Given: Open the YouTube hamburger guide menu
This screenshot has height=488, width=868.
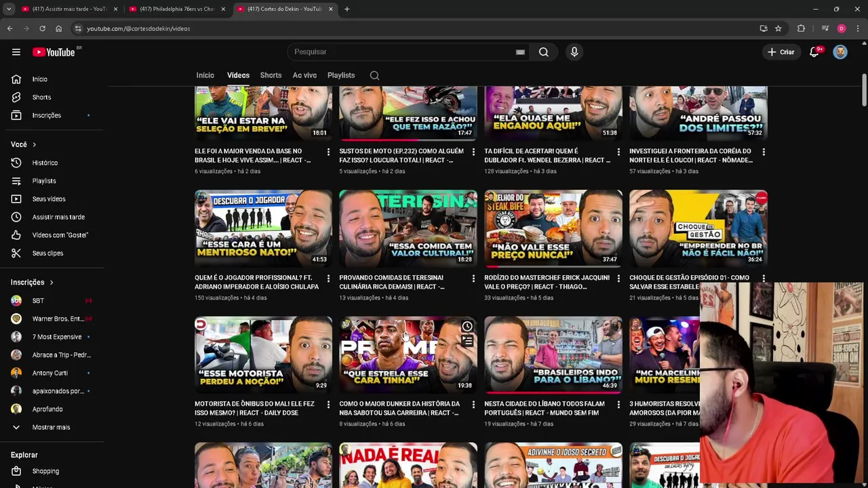Looking at the screenshot, I should (16, 52).
